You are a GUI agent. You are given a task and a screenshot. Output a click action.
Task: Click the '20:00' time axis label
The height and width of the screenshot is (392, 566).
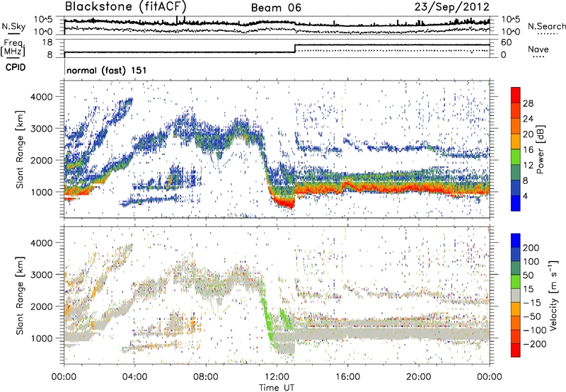pos(418,377)
